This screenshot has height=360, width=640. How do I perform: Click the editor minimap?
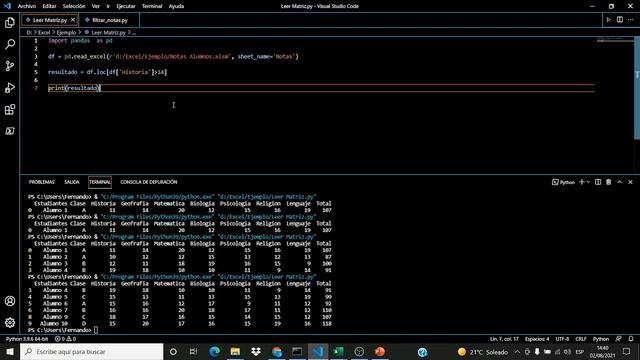point(615,40)
